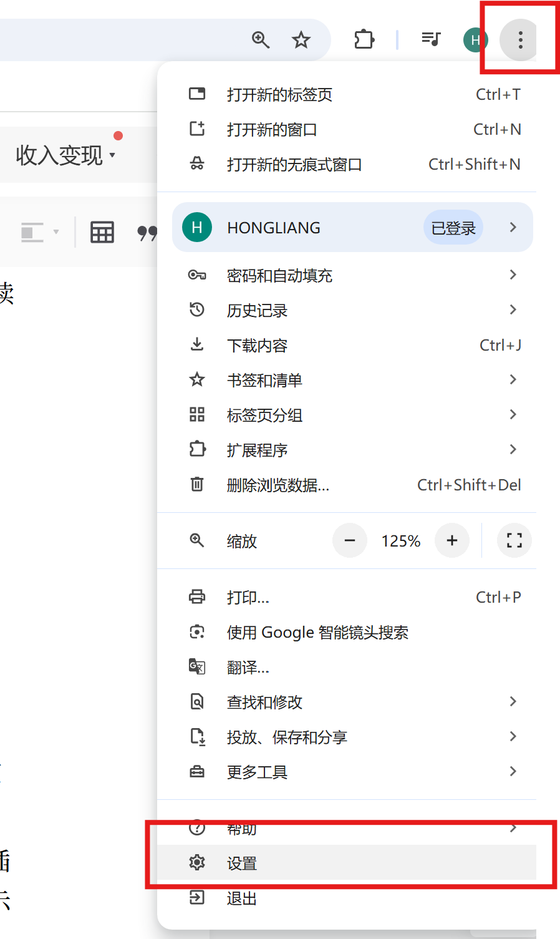Expand 书签和清单 submenu arrow
The image size is (560, 939).
point(513,379)
